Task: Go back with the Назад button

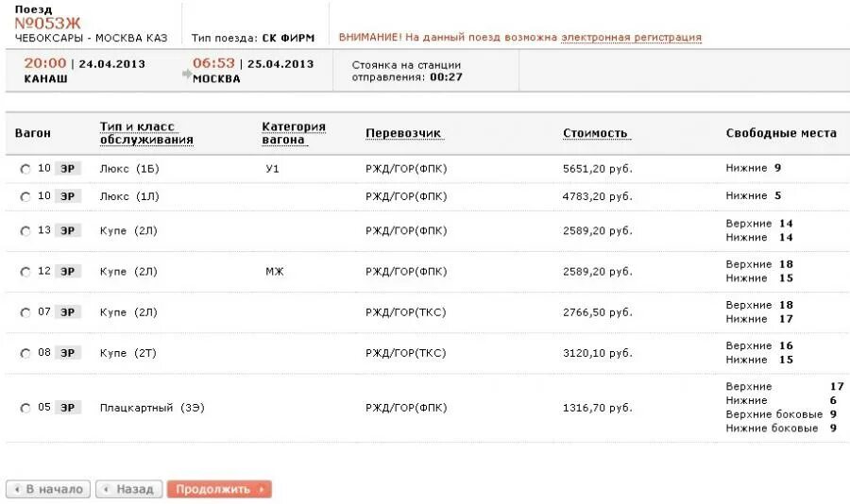Action: coord(128,489)
